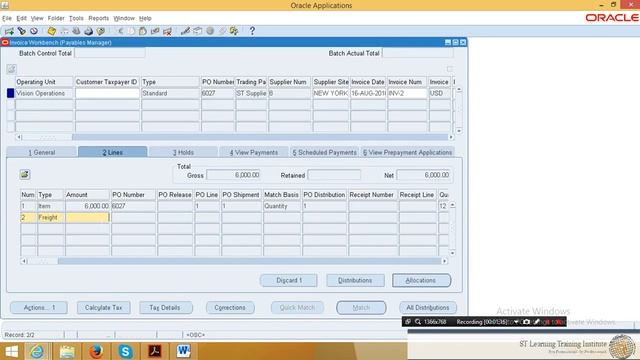Viewport: 640px width, 360px height.
Task: Click the Close Form toolbar icon
Action: coord(101,31)
